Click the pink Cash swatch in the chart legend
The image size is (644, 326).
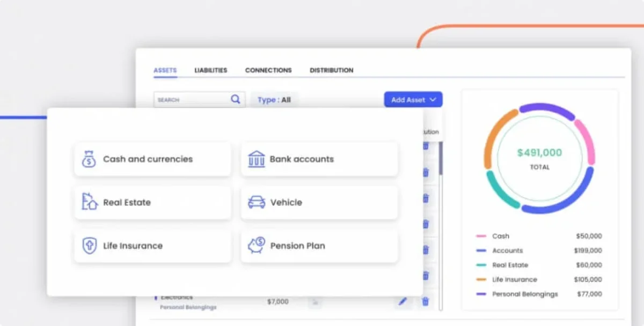pos(482,236)
